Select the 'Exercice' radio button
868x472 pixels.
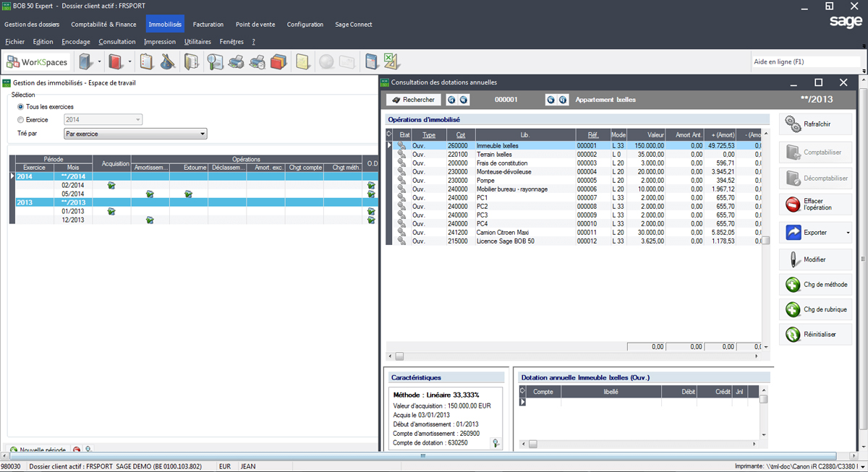(x=21, y=120)
